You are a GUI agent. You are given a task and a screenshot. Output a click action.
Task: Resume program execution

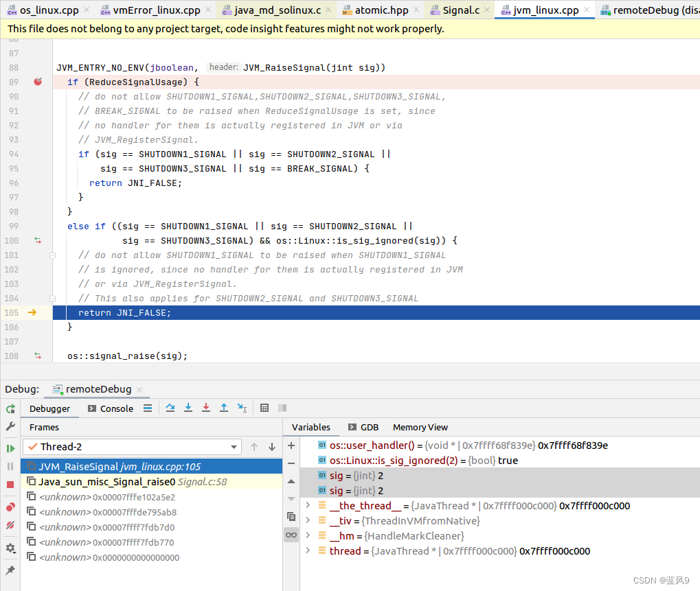click(10, 448)
